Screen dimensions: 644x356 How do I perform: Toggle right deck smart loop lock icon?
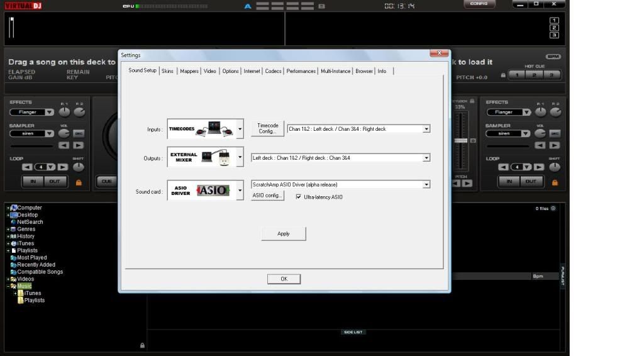pos(555,182)
